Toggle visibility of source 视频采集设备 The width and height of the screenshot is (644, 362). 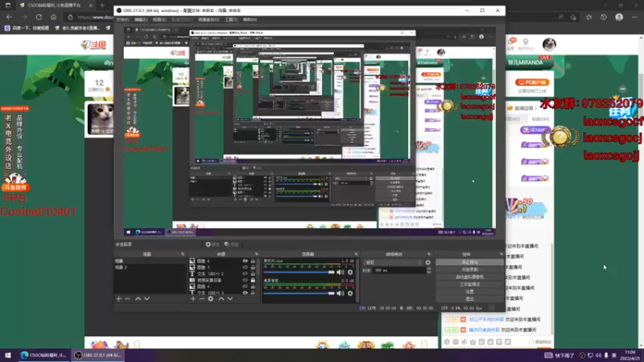click(x=246, y=280)
